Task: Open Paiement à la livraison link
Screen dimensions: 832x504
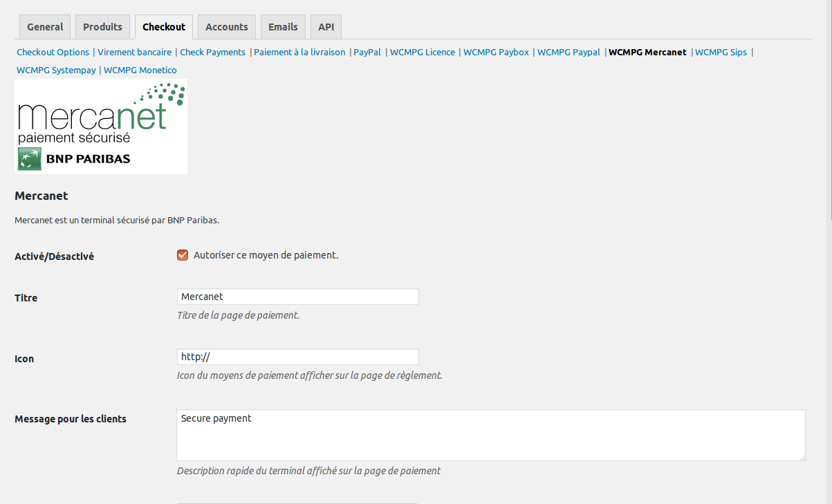Action: [x=299, y=52]
